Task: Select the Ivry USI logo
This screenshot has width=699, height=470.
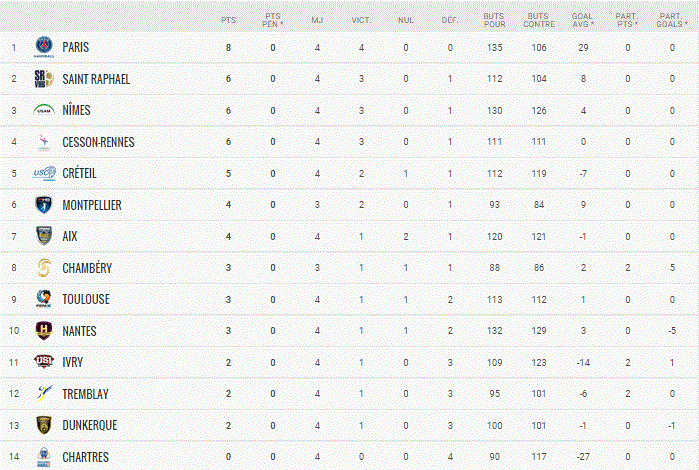Action: coord(44,362)
